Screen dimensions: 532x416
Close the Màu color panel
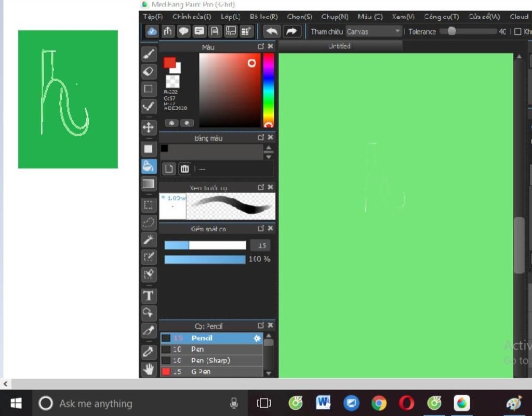click(270, 46)
